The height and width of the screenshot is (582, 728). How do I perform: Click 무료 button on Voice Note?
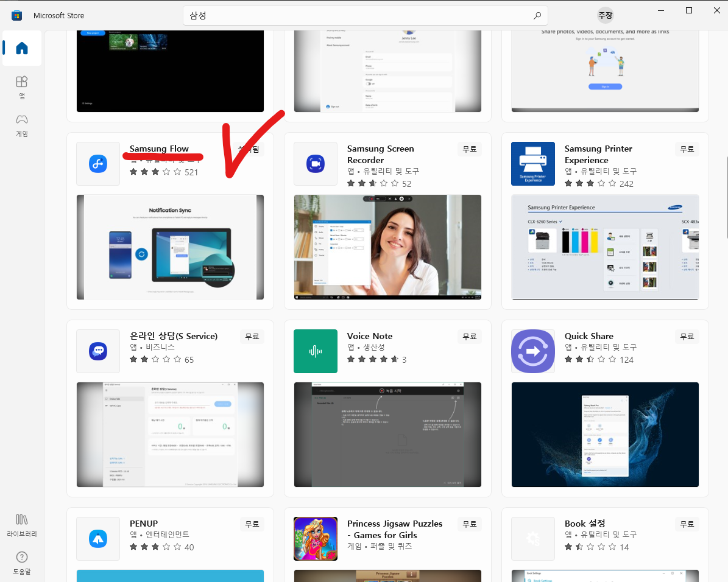[470, 337]
